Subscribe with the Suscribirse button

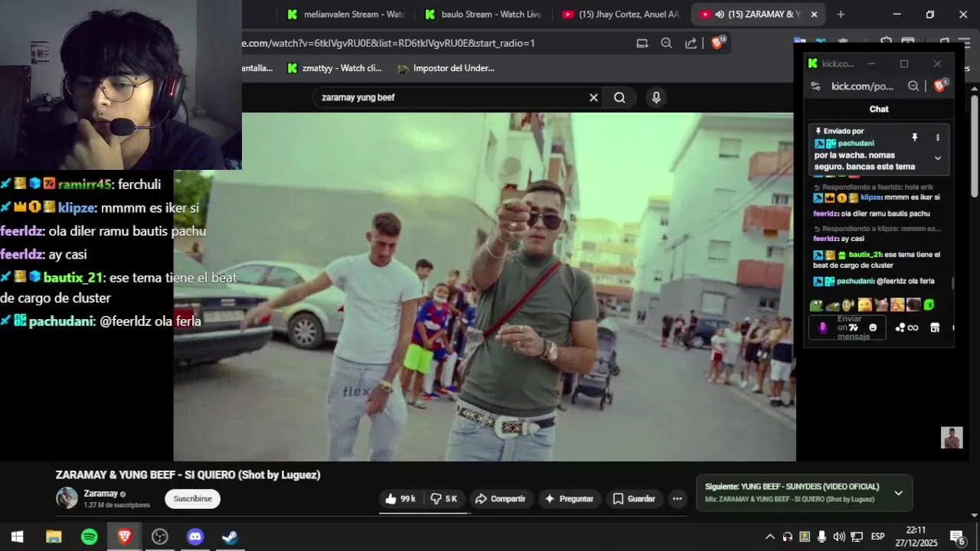tap(192, 499)
